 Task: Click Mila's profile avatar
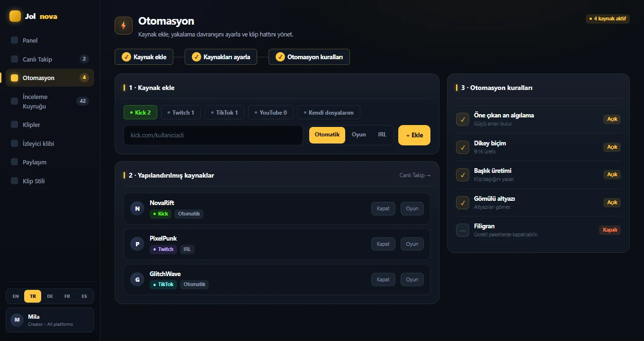pyautogui.click(x=17, y=320)
